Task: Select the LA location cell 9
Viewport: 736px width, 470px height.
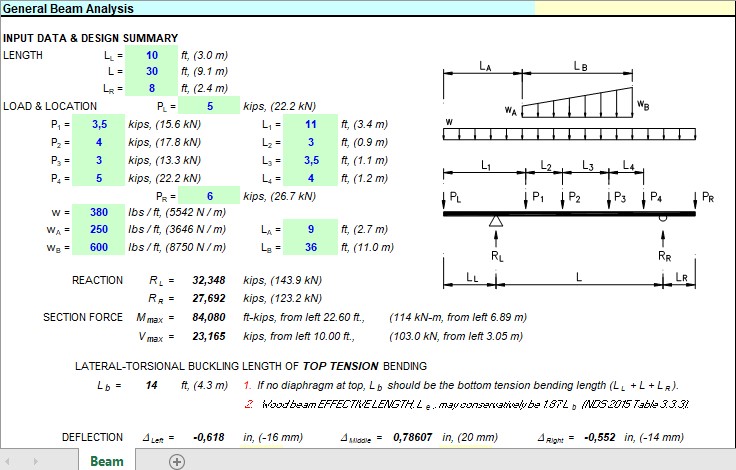Action: pyautogui.click(x=310, y=229)
